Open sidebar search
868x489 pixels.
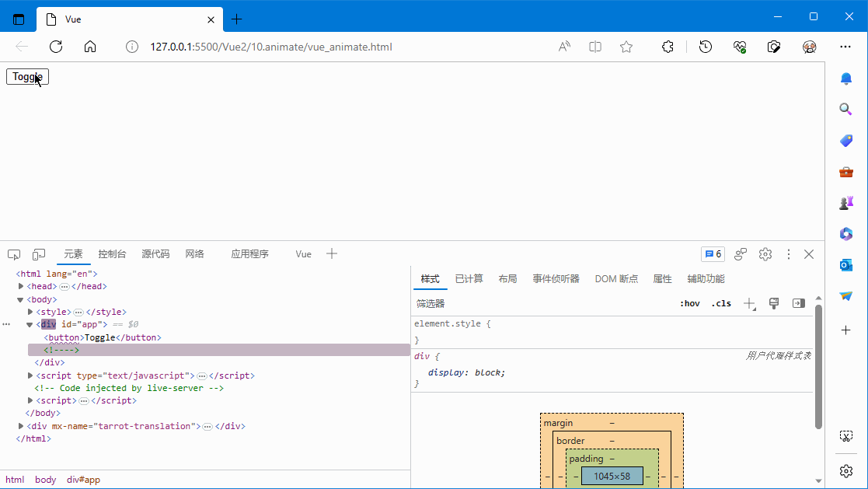pyautogui.click(x=846, y=109)
